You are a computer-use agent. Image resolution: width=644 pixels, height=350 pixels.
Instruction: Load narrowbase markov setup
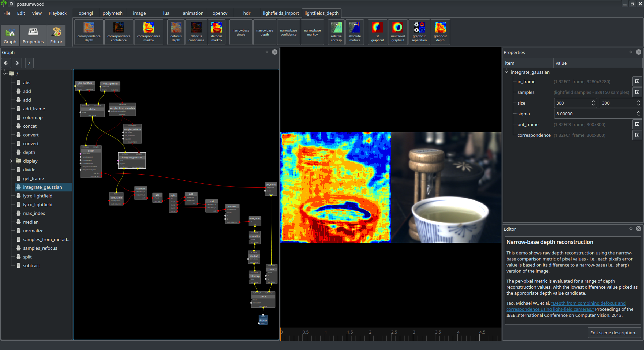pyautogui.click(x=312, y=32)
